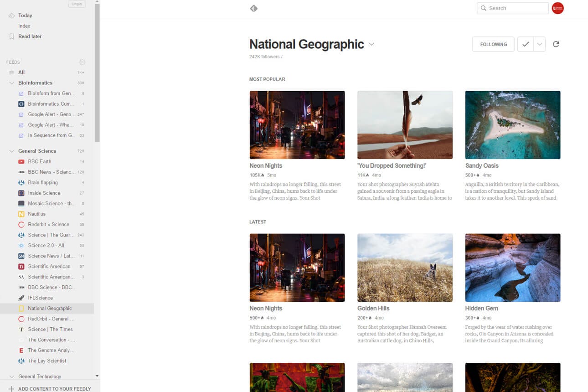Screen dimensions: 588x392
Task: Open the feeds organize gear icon
Action: (x=82, y=62)
